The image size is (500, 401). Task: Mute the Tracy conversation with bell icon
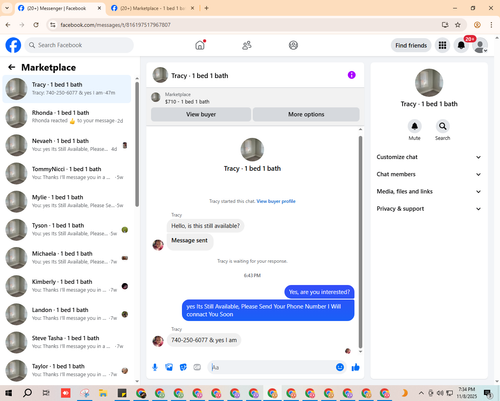point(414,126)
